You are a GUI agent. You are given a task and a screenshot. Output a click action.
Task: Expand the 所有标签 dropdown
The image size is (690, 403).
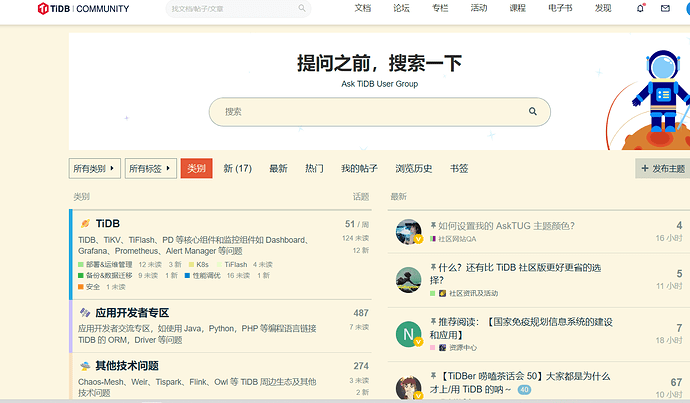pos(150,169)
